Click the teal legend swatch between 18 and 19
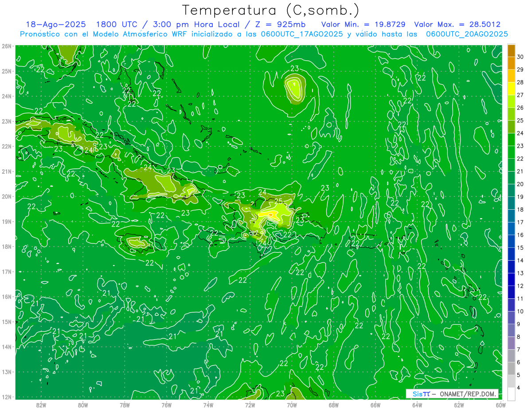532x411 pixels. tap(511, 204)
